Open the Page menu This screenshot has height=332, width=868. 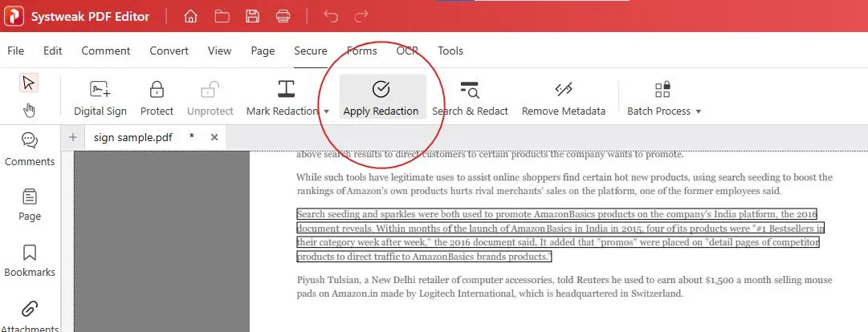263,51
